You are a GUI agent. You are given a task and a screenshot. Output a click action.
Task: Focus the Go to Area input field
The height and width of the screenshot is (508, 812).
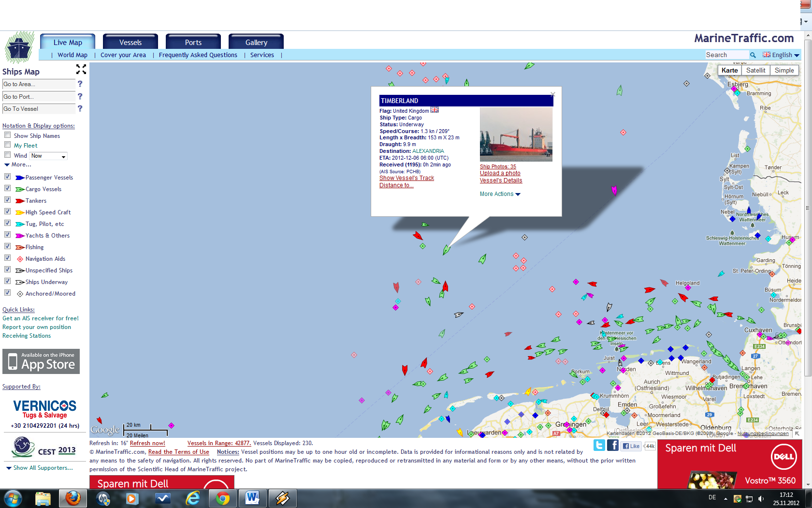coord(39,84)
